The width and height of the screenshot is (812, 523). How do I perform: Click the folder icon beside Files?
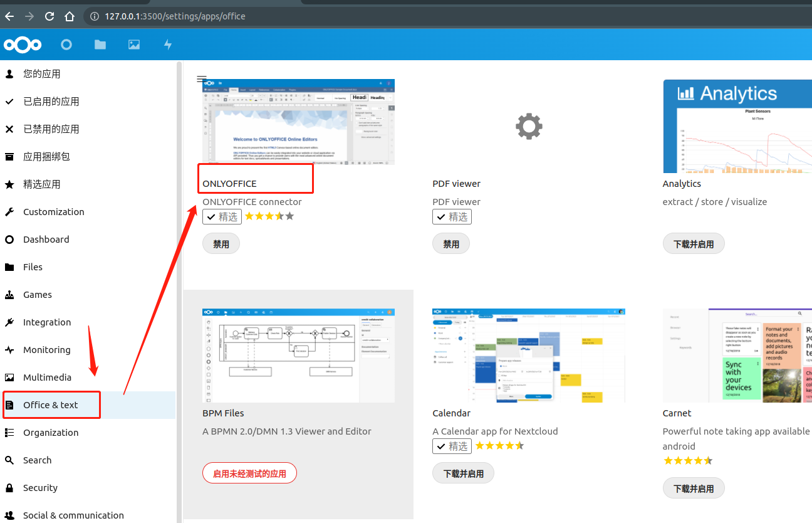pos(9,267)
